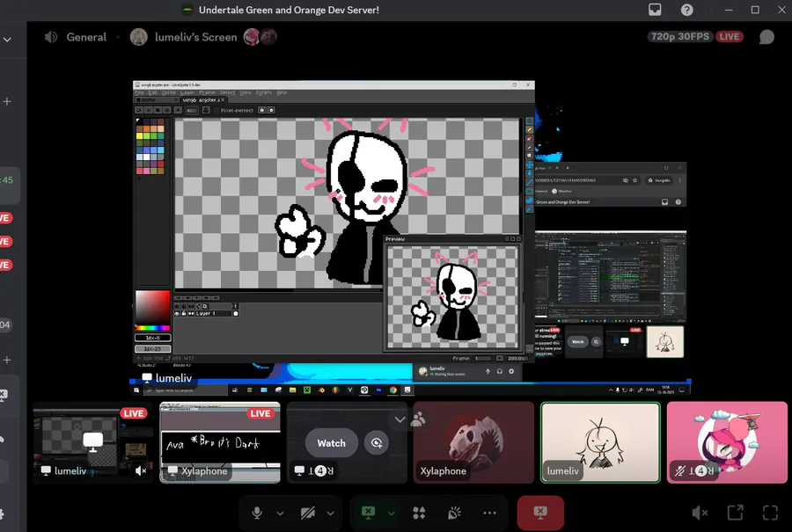Select the eraser tool in LibreSprite

tap(530, 138)
